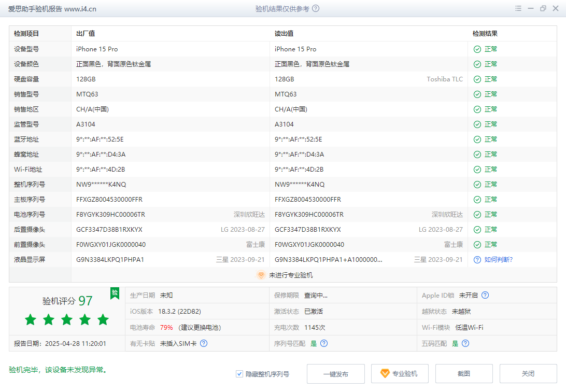The width and height of the screenshot is (566, 392).
Task: Click the green check icon for 设备型号
Action: coord(477,49)
